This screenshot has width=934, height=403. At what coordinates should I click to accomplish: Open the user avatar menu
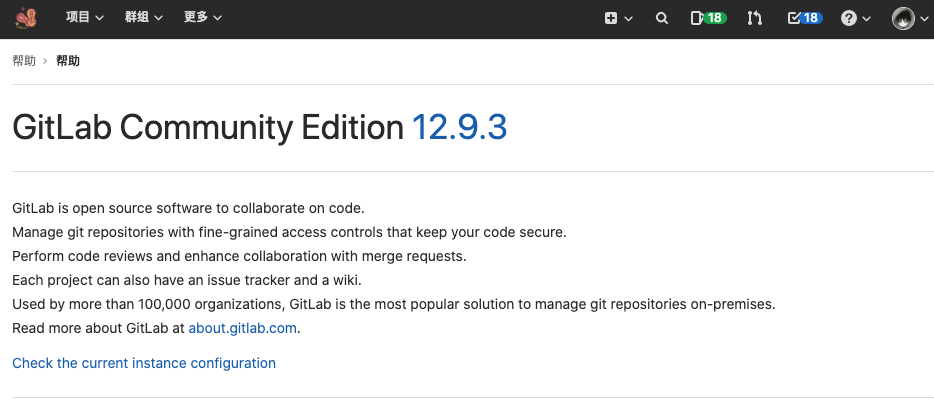903,18
